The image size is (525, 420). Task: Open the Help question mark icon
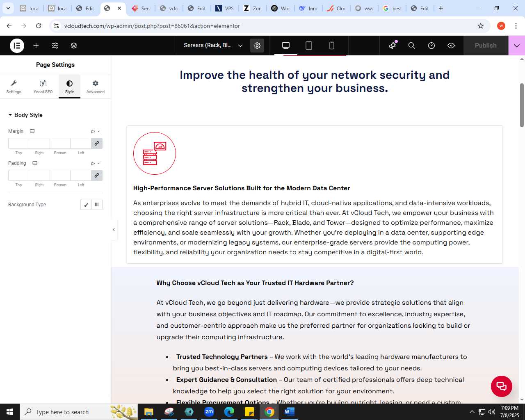coord(431,46)
